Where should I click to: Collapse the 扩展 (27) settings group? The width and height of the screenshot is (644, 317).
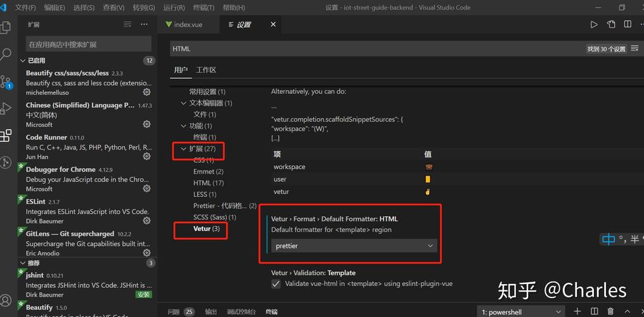(184, 149)
